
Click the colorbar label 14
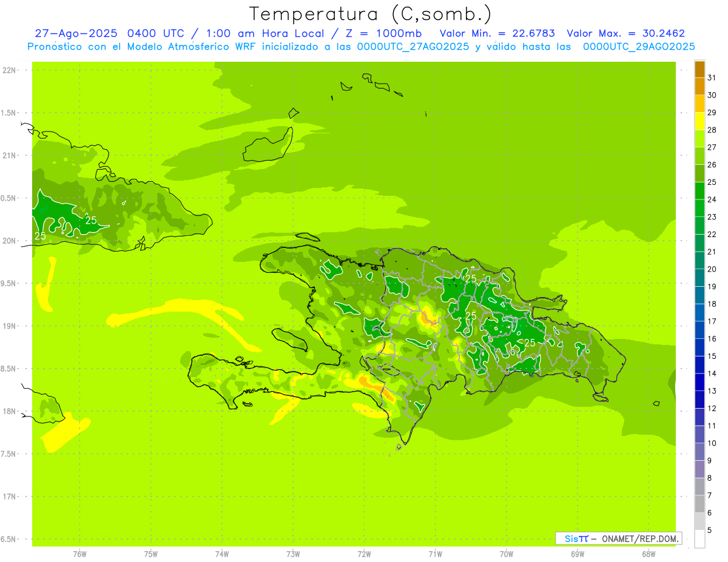712,373
